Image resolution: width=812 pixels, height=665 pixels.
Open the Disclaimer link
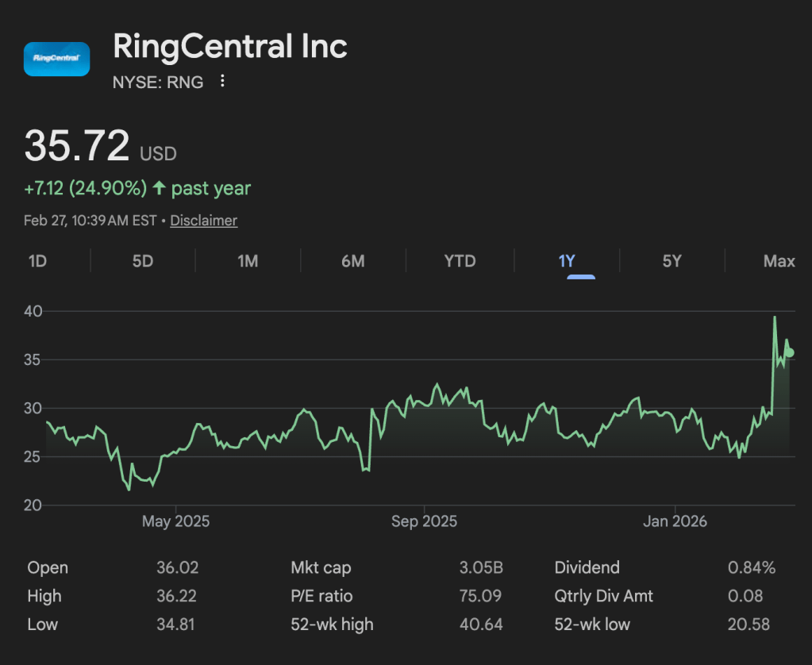[203, 221]
